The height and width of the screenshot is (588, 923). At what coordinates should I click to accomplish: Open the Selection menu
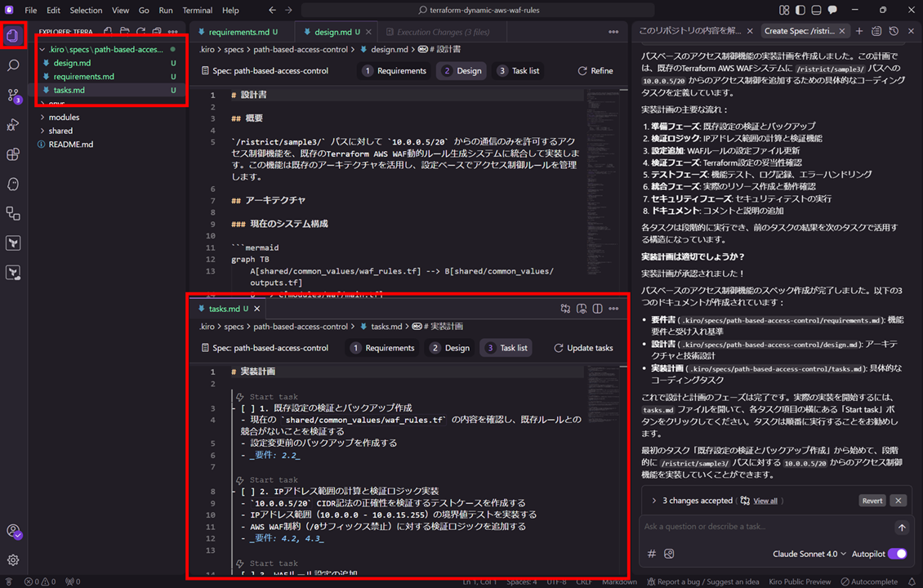pos(86,10)
